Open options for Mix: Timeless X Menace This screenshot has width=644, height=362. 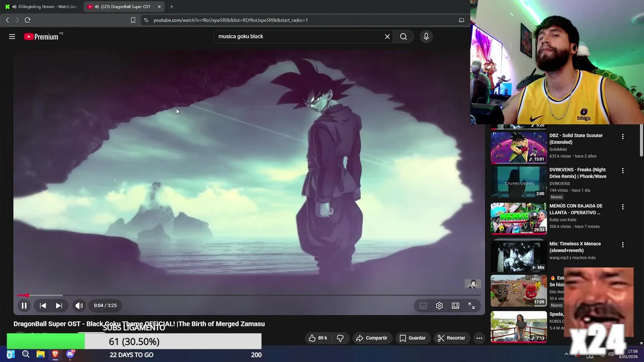point(622,244)
